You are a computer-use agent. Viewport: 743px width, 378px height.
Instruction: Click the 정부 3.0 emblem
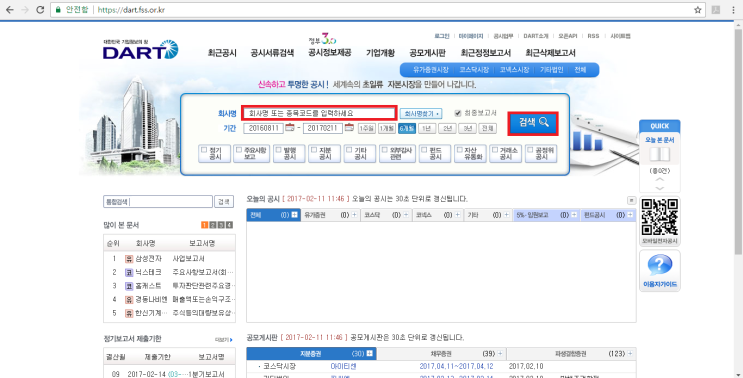click(322, 39)
